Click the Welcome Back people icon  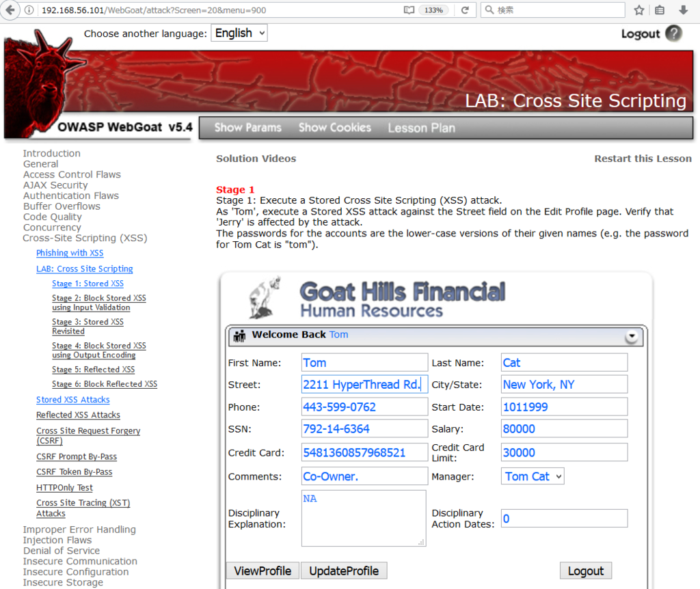coord(239,335)
